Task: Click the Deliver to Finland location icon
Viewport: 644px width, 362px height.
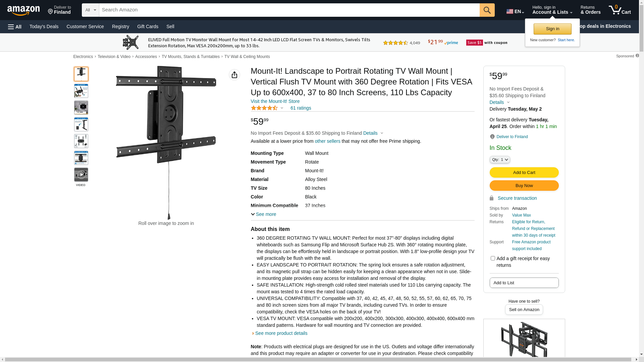Action: coord(492,137)
